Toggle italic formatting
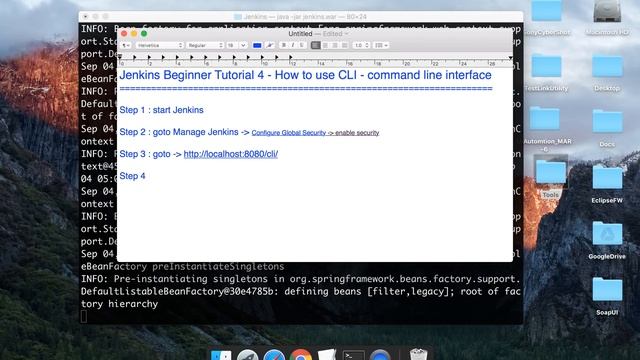640x360 pixels. point(293,45)
